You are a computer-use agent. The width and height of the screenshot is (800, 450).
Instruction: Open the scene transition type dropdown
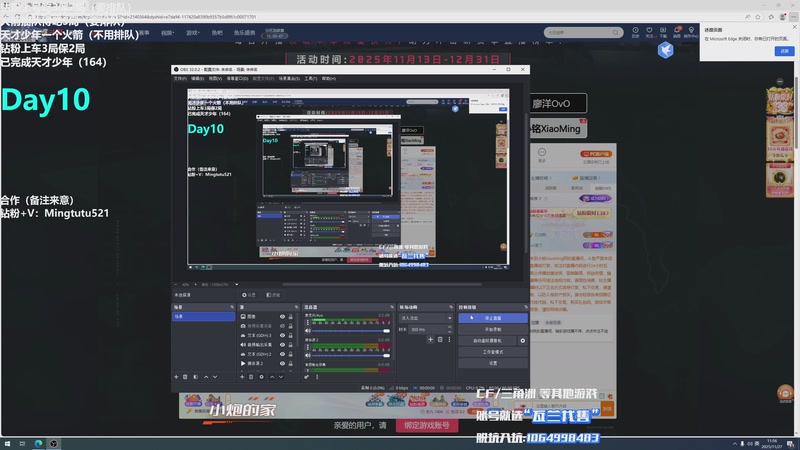pyautogui.click(x=426, y=318)
